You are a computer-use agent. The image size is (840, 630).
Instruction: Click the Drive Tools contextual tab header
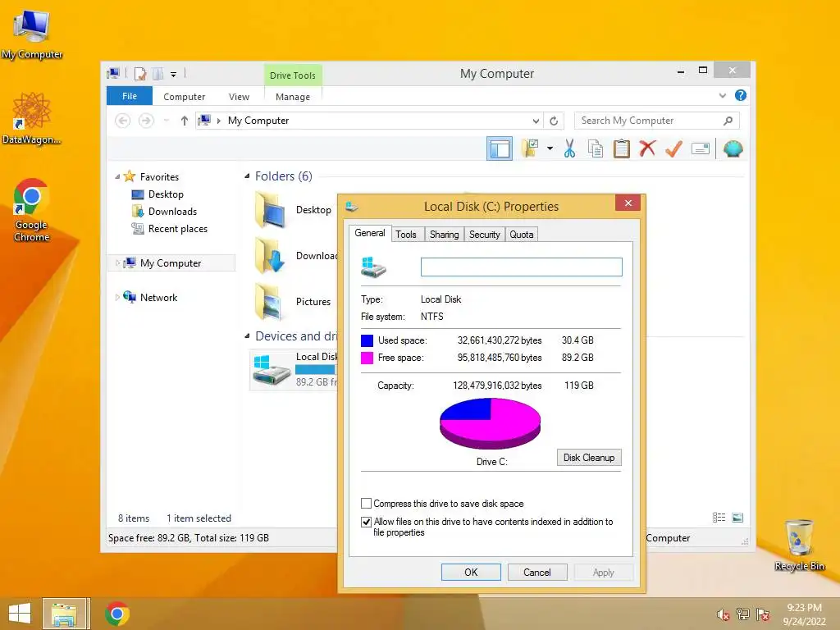pyautogui.click(x=293, y=75)
